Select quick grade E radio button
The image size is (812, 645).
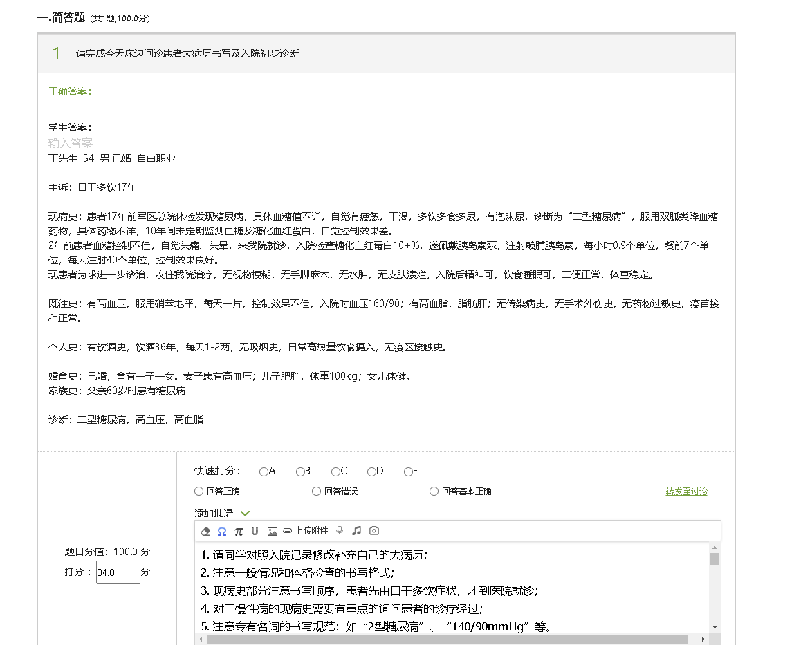point(408,472)
